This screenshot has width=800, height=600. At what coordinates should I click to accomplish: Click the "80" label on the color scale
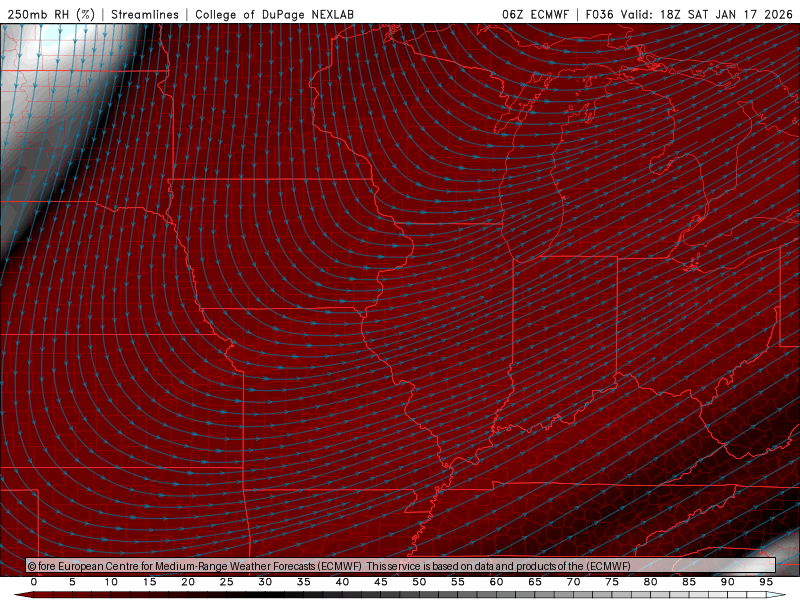[x=651, y=582]
